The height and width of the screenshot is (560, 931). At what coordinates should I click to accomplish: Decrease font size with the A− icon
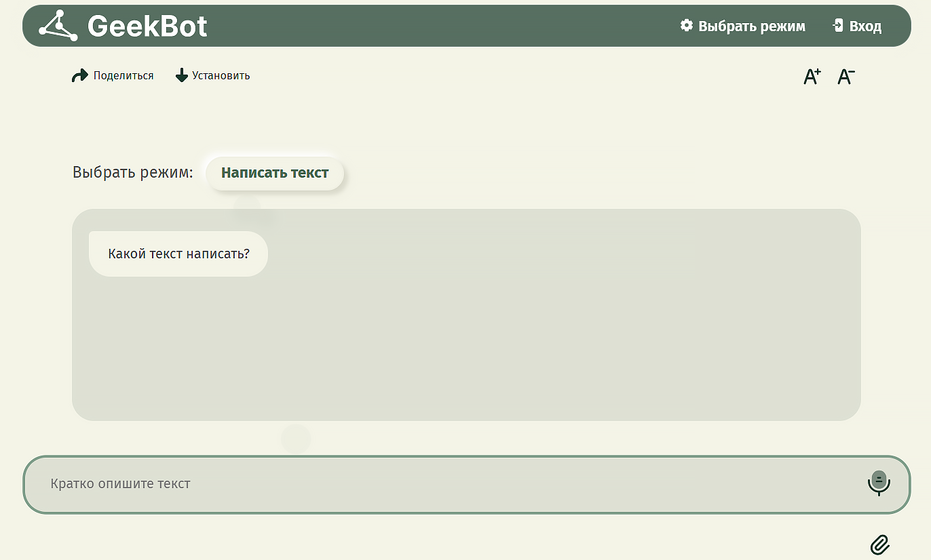[845, 77]
